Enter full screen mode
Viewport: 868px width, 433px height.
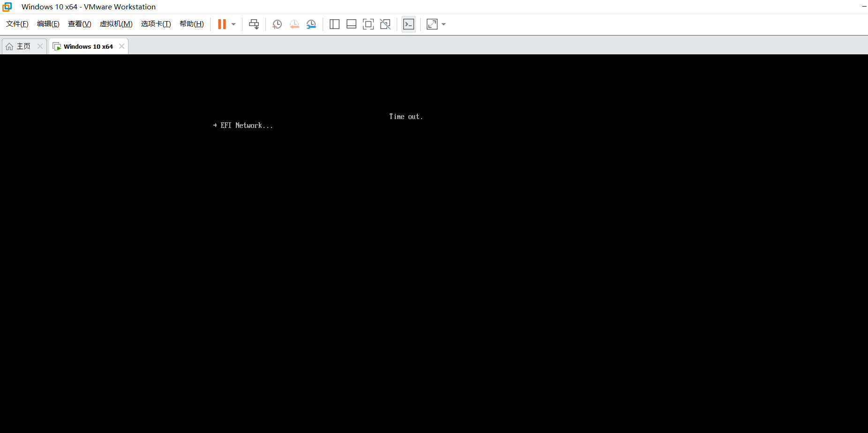coord(368,24)
